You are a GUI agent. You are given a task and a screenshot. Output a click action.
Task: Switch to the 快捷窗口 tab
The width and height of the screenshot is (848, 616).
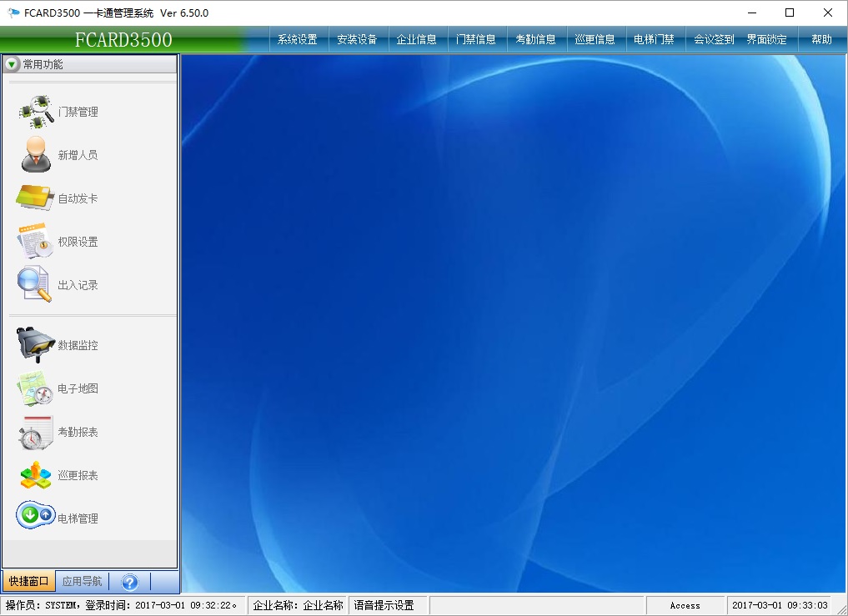(28, 582)
